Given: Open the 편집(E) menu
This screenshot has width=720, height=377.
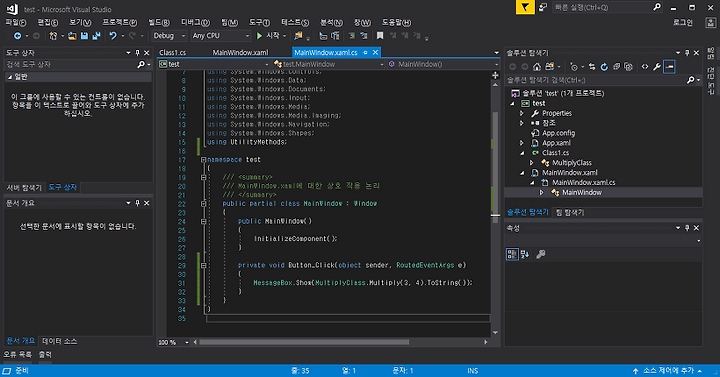Looking at the screenshot, I should (48, 23).
